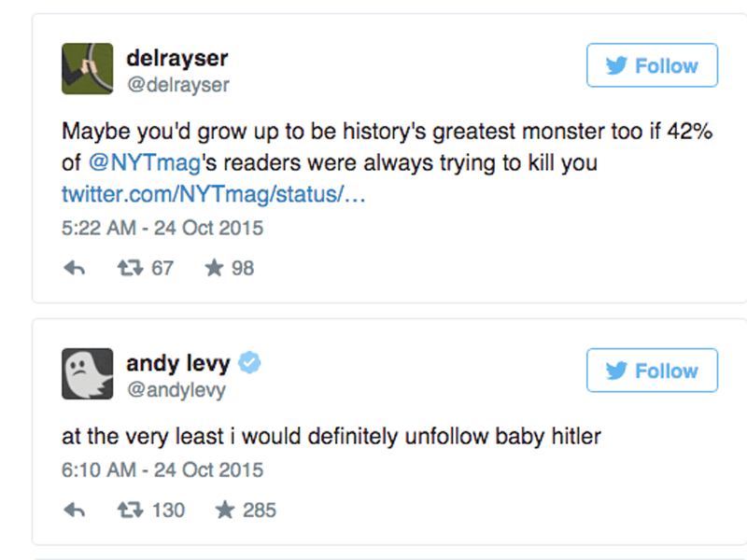Click andy levy's verified badge
Viewport: 747px width, 560px height.
coord(248,364)
